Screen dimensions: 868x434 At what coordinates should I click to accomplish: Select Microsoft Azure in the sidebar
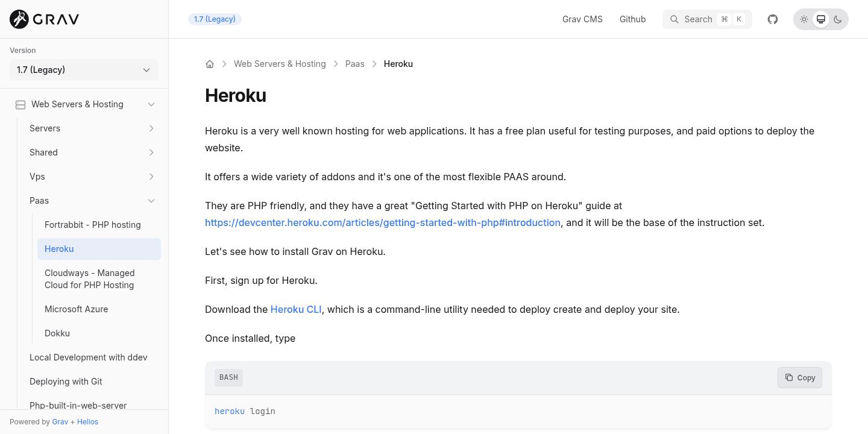77,309
